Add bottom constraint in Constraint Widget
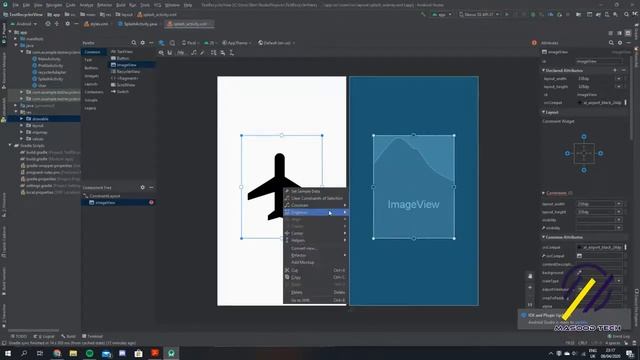Viewport: 640px width, 360px height. 584,170
